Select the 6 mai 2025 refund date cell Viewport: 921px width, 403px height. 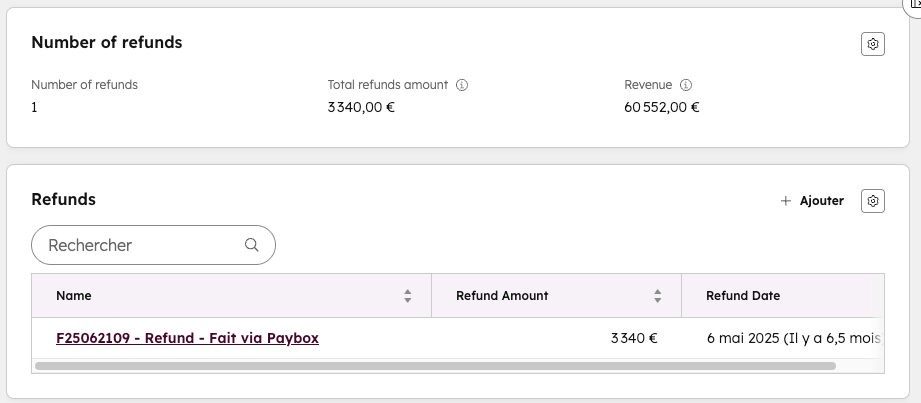790,338
